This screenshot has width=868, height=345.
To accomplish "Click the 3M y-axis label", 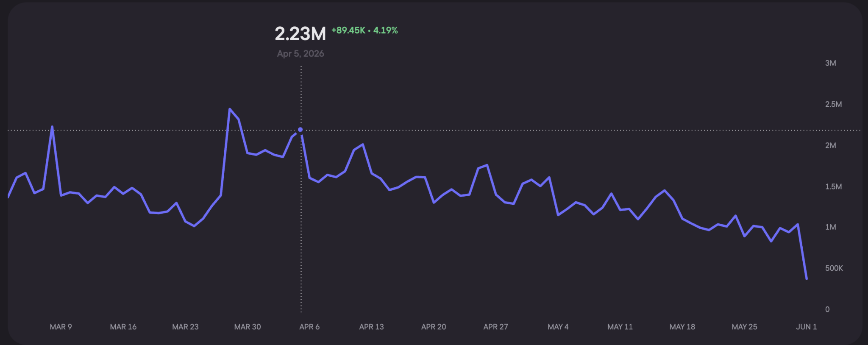I will point(831,63).
